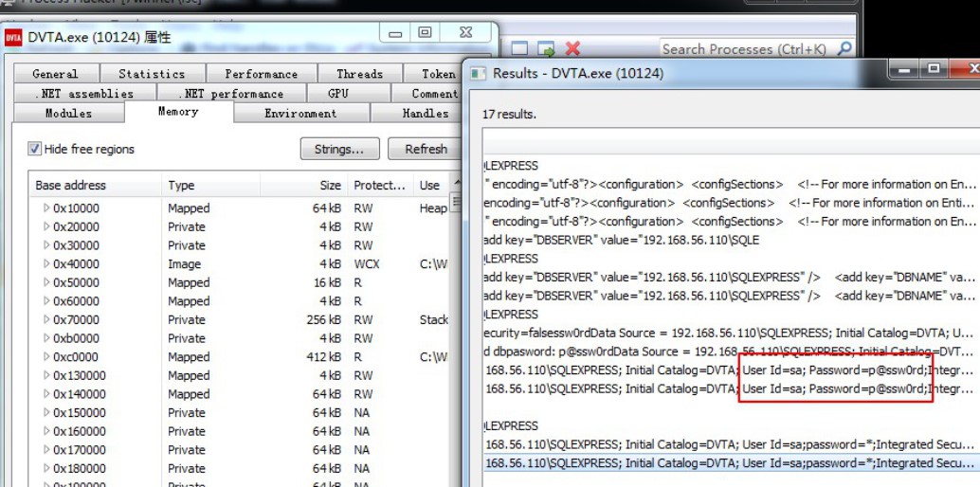Click the green arrow window icon in toolbar

(x=546, y=48)
